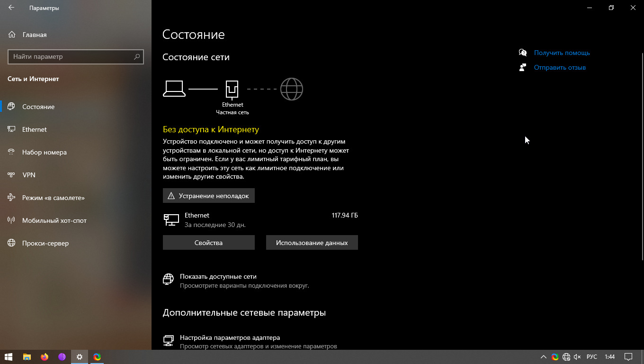This screenshot has width=644, height=364.
Task: Click the Settings gear taskbar icon
Action: pyautogui.click(x=80, y=357)
